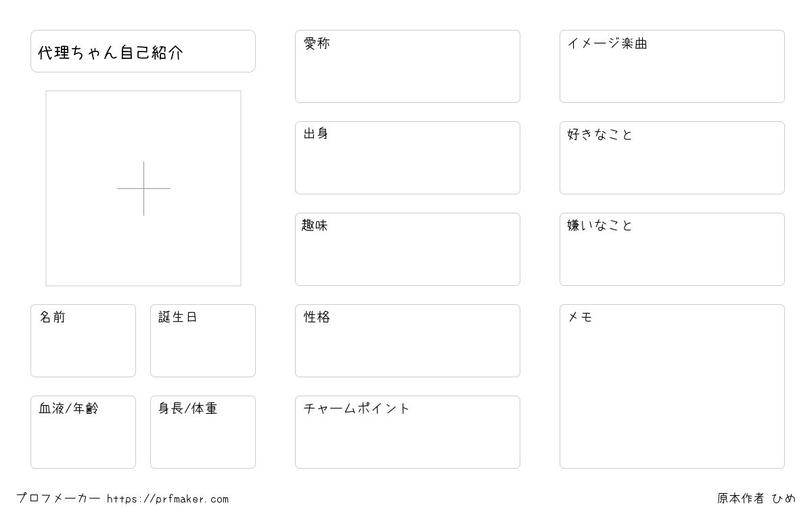Click the メモ text area

[x=672, y=386]
